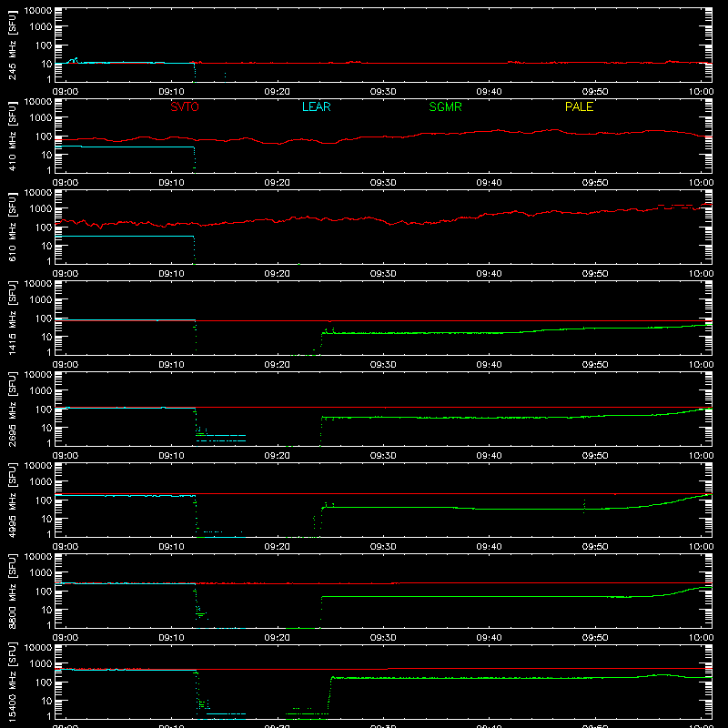Click 10:00 label under the 8800 MHz plot
Image resolution: width=728 pixels, height=728 pixels.
701,638
